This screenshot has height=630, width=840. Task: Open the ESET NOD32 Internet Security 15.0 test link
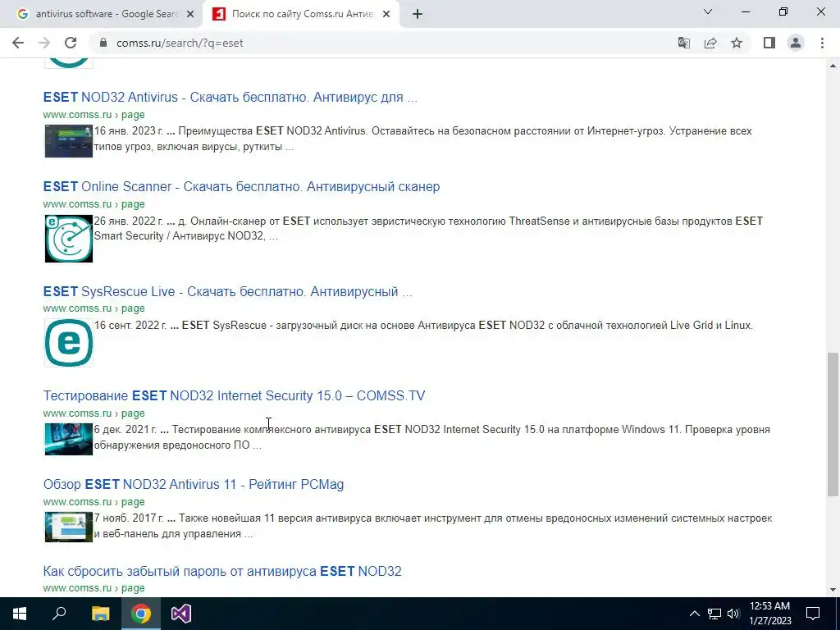(234, 395)
